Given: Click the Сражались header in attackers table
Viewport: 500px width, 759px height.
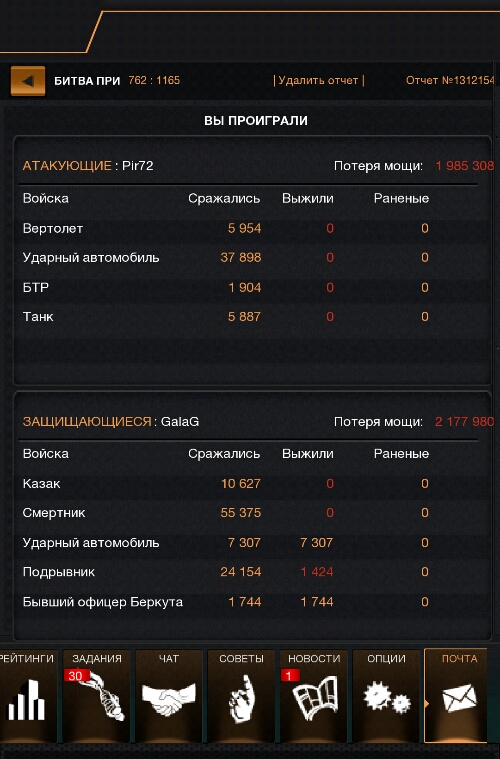Looking at the screenshot, I should click(224, 198).
